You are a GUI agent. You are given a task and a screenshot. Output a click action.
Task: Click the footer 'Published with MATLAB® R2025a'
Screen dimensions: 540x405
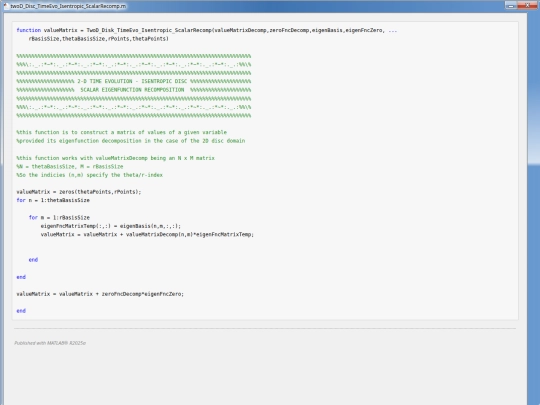(50, 343)
